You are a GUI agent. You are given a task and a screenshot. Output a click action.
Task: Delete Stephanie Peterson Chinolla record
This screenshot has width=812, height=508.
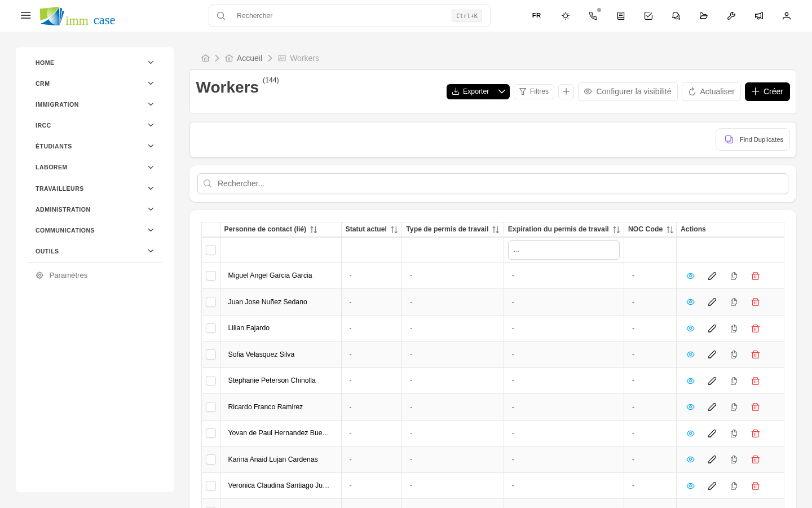tap(756, 381)
